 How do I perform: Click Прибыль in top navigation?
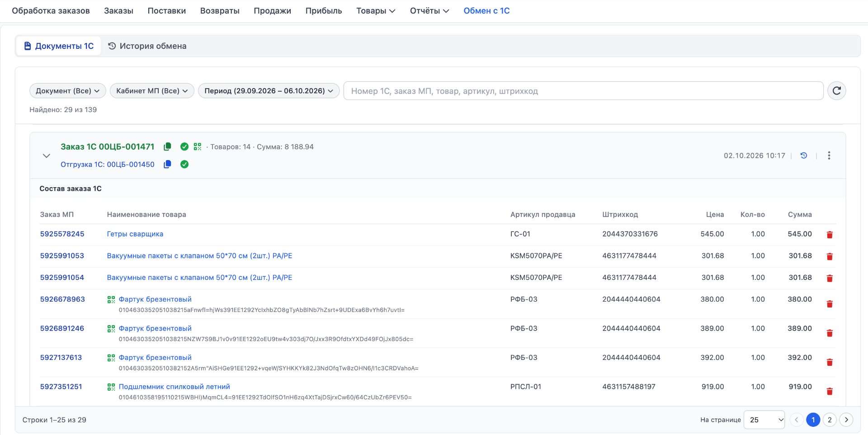click(x=324, y=11)
